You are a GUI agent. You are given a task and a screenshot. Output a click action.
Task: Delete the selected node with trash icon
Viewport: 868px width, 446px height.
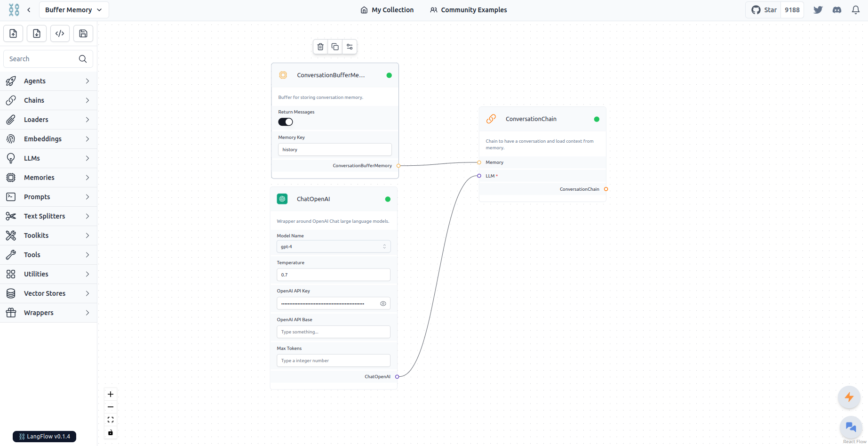point(320,47)
